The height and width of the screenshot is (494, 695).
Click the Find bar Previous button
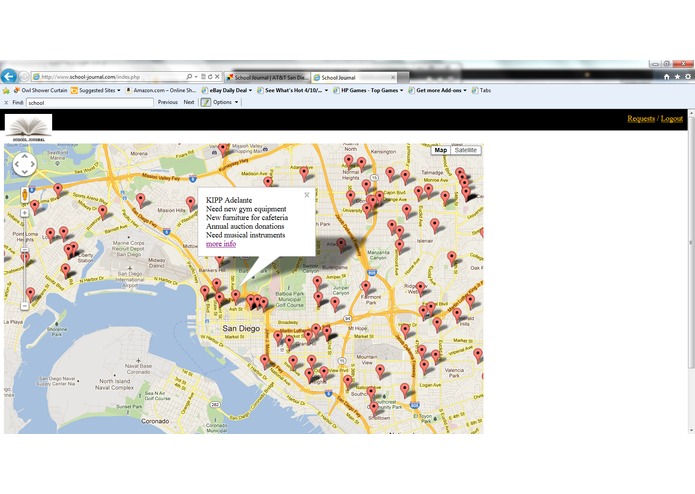(168, 102)
